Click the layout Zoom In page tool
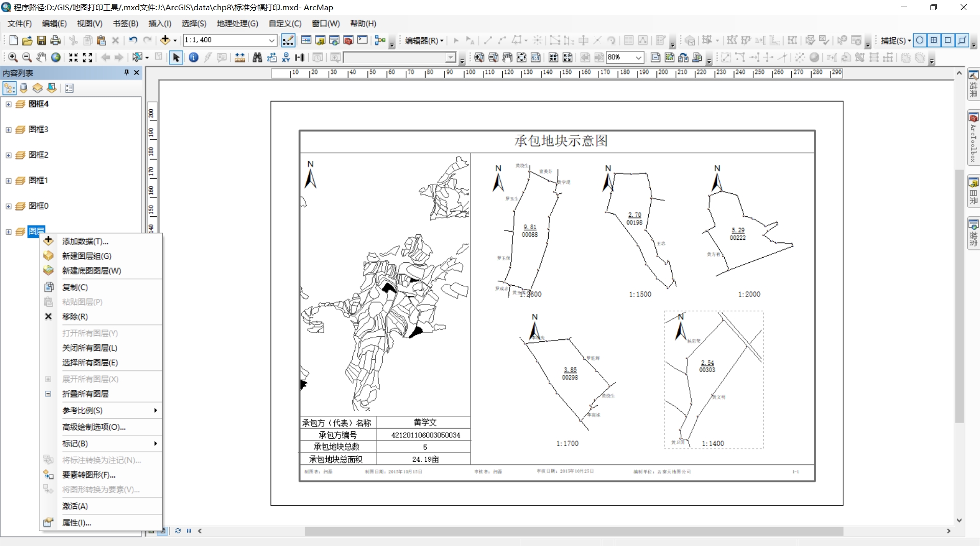The width and height of the screenshot is (980, 546). (479, 58)
